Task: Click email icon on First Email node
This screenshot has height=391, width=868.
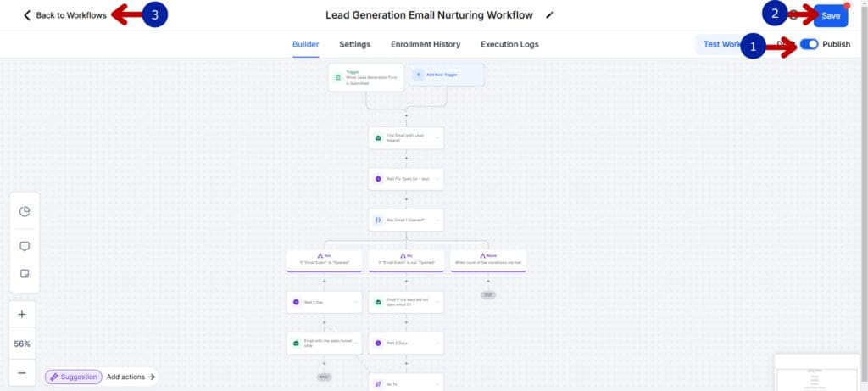Action: (x=378, y=138)
